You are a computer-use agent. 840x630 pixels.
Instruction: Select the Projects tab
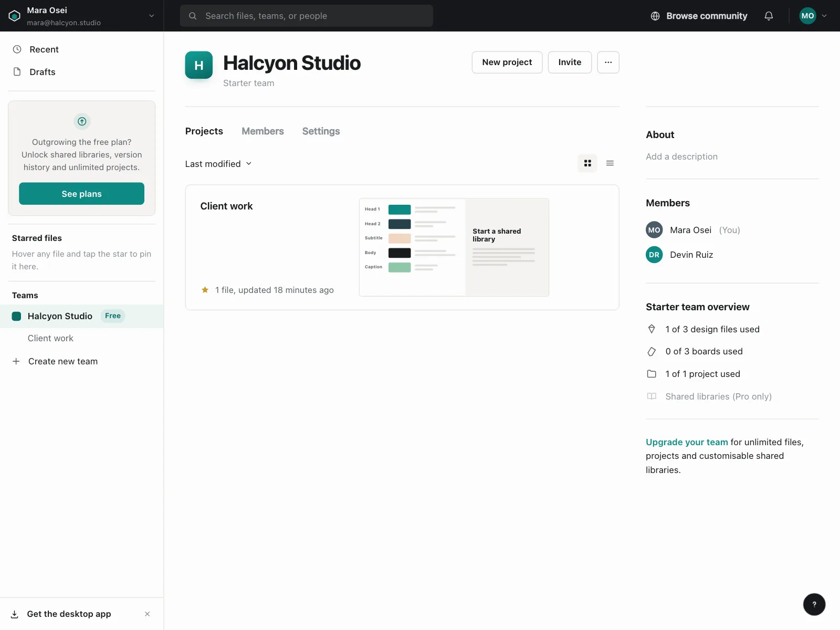point(204,131)
